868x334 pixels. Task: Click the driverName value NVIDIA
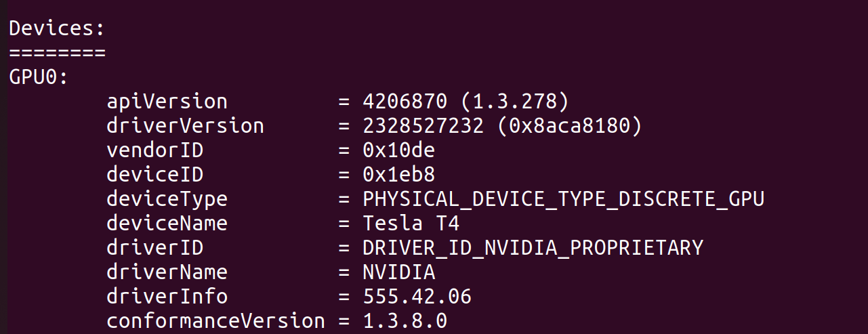point(398,272)
